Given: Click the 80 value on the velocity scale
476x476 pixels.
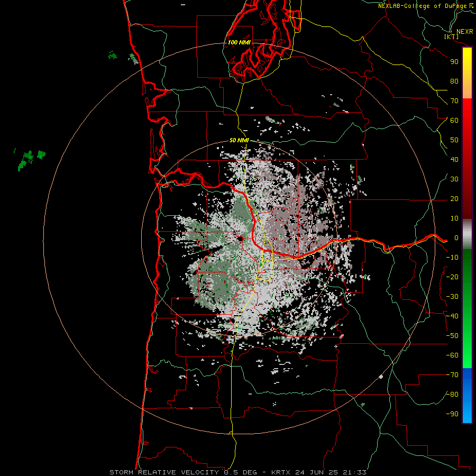Looking at the screenshot, I should 454,81.
